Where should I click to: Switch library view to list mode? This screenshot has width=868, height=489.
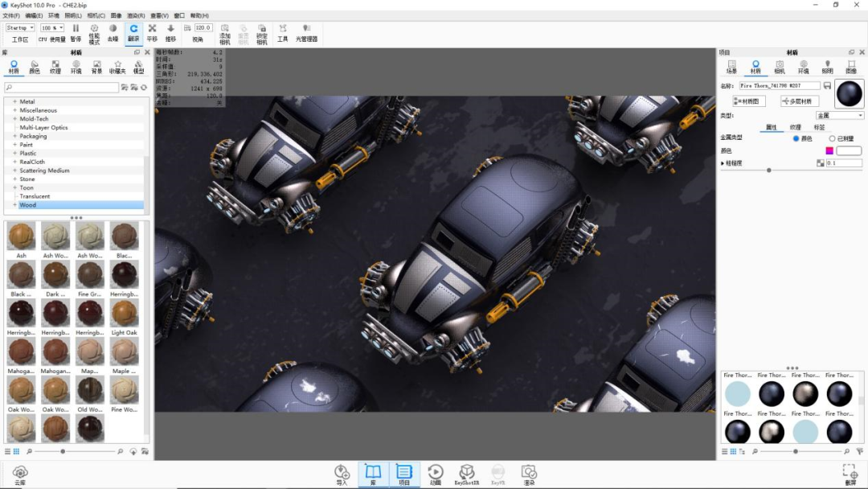[x=8, y=451]
